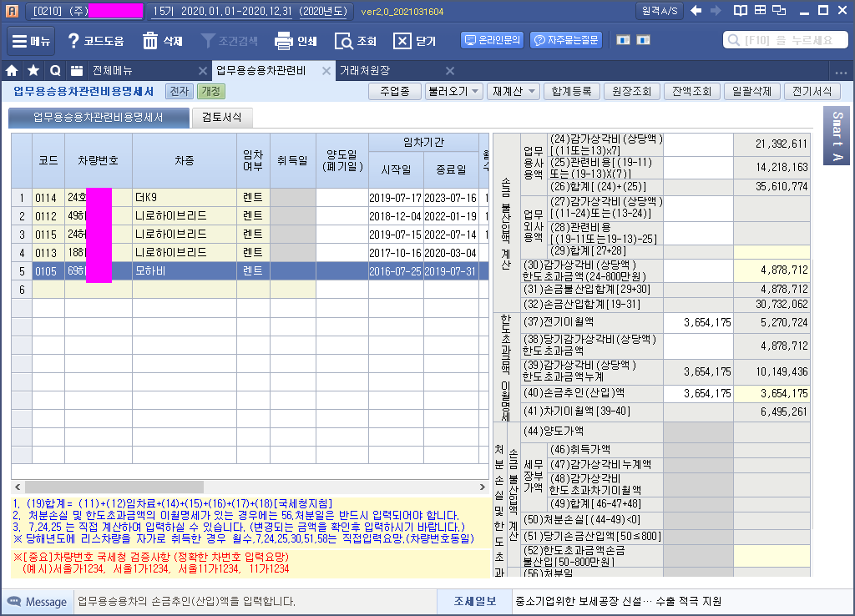The image size is (855, 616).
Task: Click the 삭제 trash can icon
Action: tap(150, 41)
